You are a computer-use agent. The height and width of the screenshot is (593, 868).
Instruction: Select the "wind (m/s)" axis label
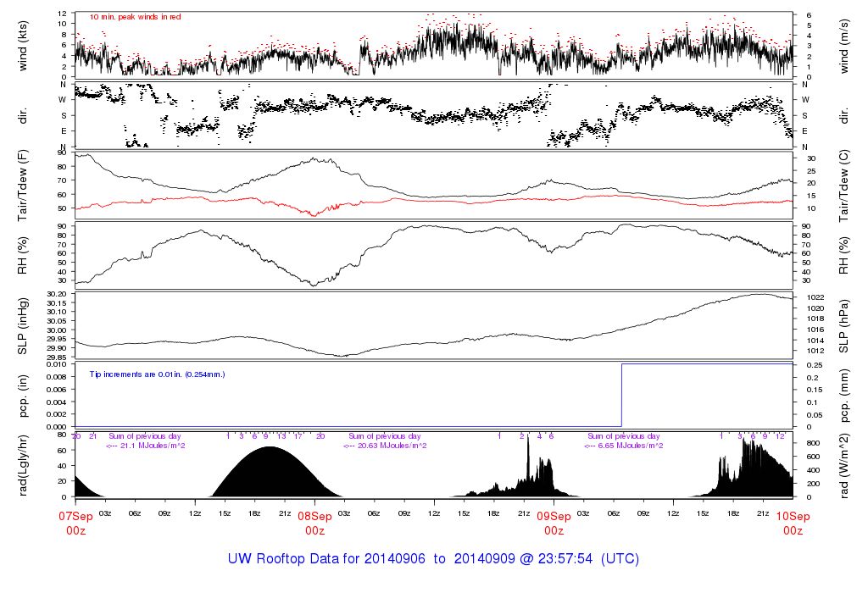[844, 46]
